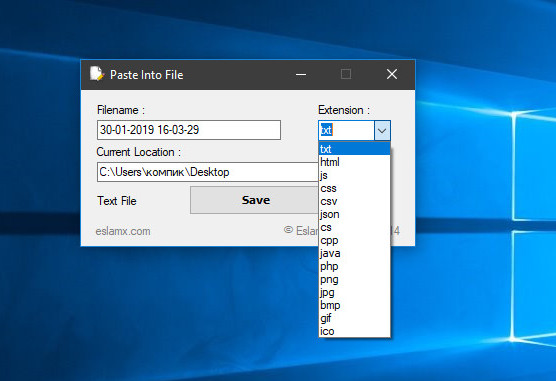The height and width of the screenshot is (381, 556).
Task: Click the Paste Into File app icon
Action: (x=96, y=74)
